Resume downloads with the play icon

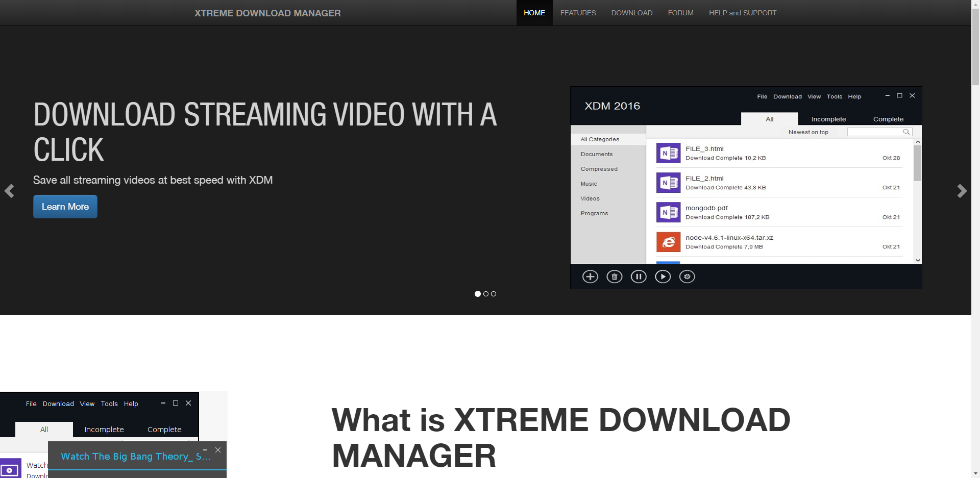point(663,276)
